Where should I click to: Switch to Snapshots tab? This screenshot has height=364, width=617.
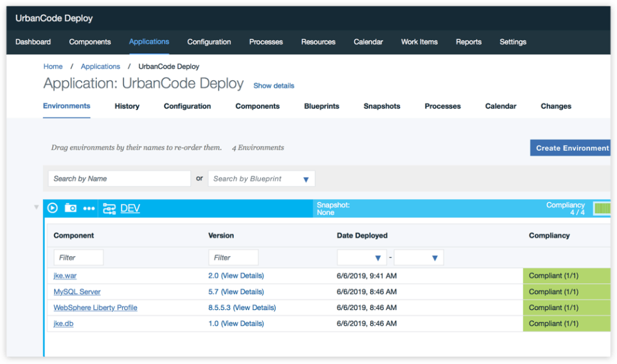(x=382, y=106)
